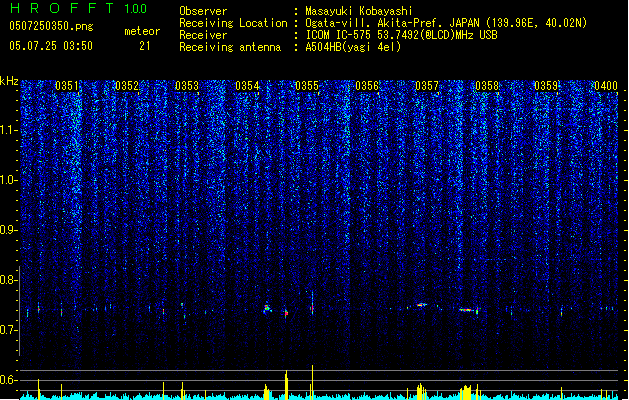The width and height of the screenshot is (629, 400).
Task: Click the 'meteor' label
Action: [142, 31]
